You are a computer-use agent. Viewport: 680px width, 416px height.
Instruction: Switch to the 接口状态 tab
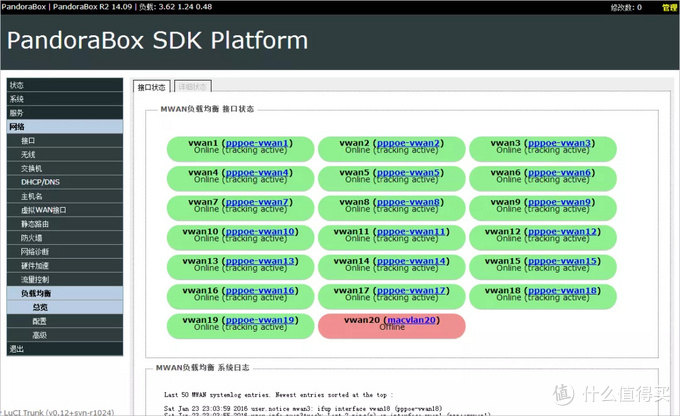click(151, 87)
